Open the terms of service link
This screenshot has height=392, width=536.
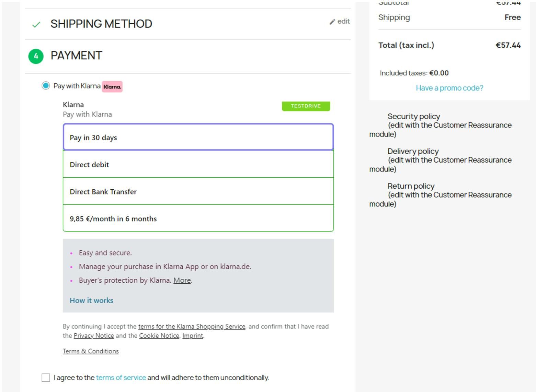click(x=121, y=378)
